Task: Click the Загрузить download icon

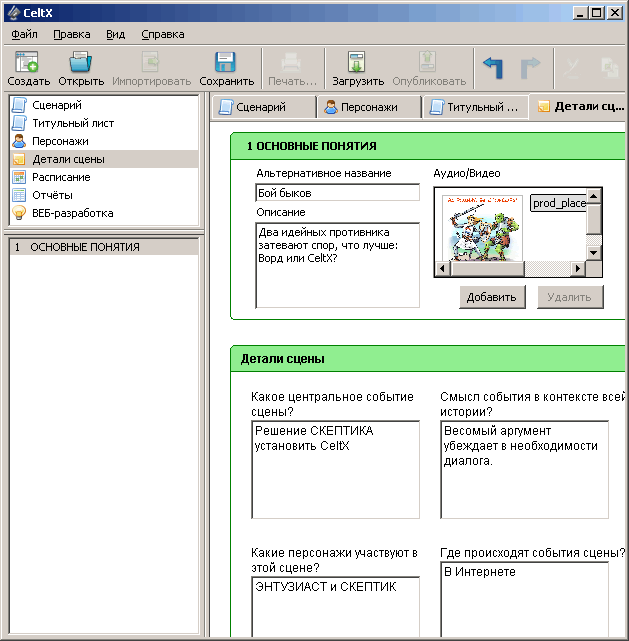Action: click(x=356, y=62)
